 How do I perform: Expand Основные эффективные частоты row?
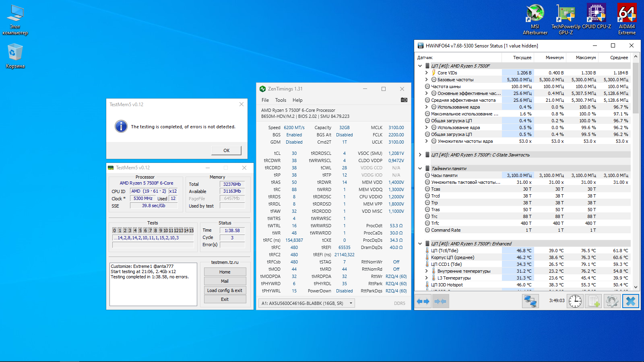pos(427,93)
